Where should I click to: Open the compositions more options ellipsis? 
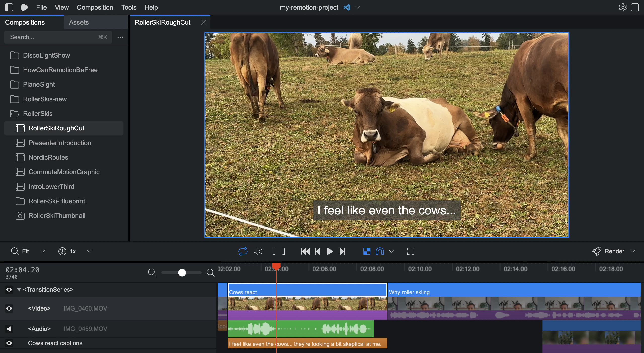pyautogui.click(x=120, y=37)
